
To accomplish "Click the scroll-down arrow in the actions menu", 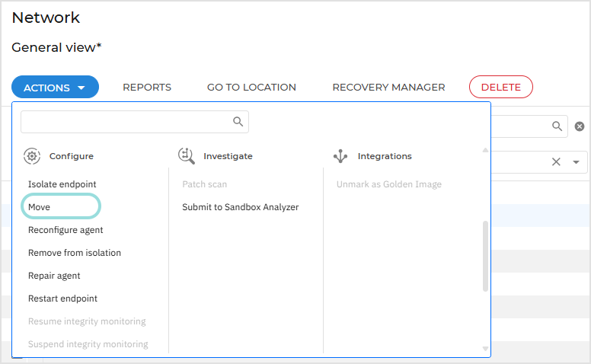I will 485,349.
